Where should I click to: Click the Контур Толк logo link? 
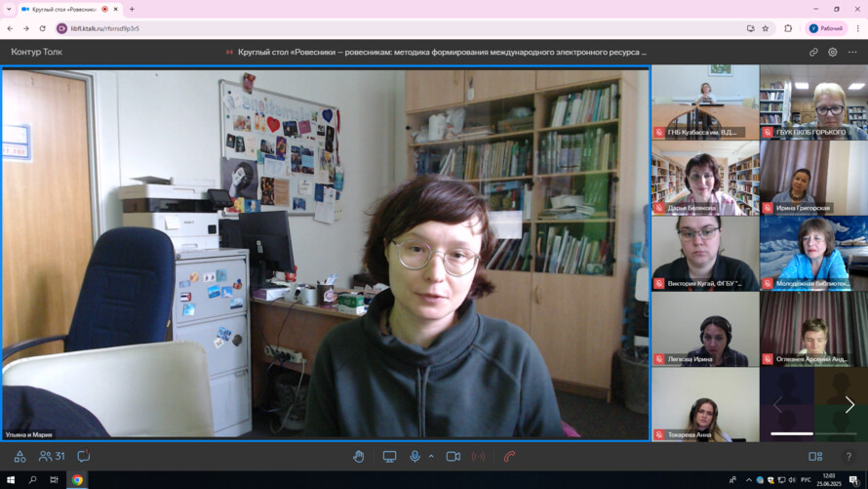[x=36, y=52]
